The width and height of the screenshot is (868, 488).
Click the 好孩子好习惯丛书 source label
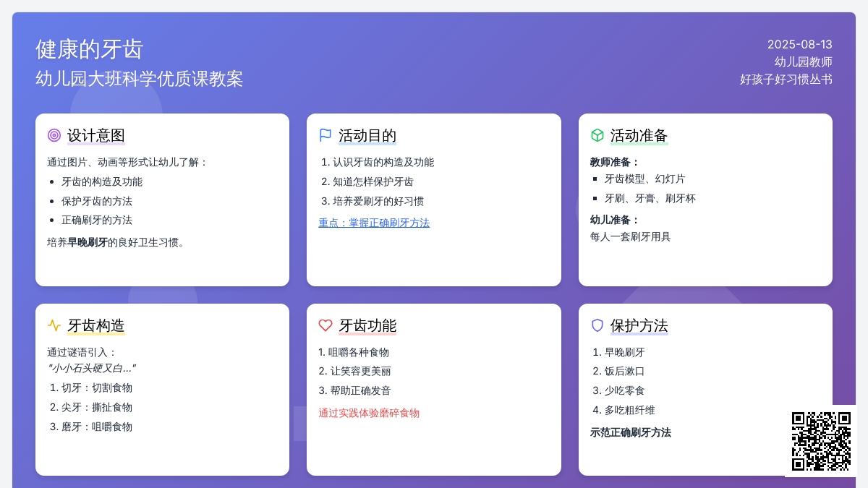(x=786, y=80)
